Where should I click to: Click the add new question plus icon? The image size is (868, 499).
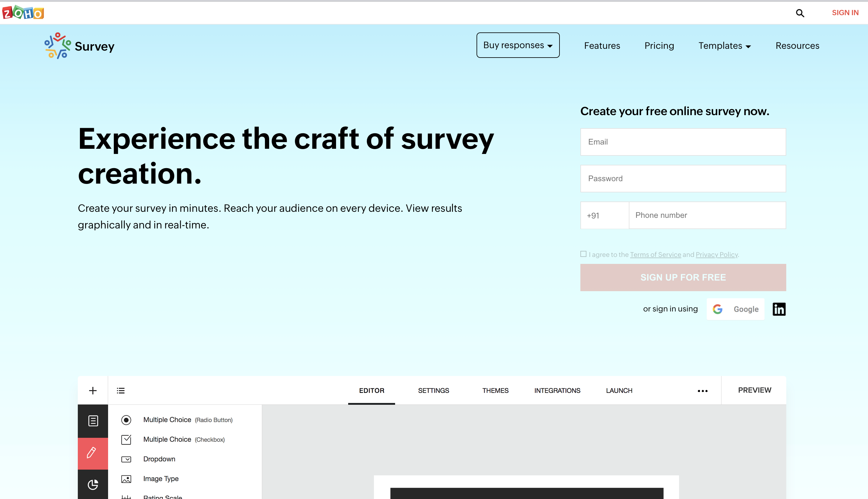[92, 391]
